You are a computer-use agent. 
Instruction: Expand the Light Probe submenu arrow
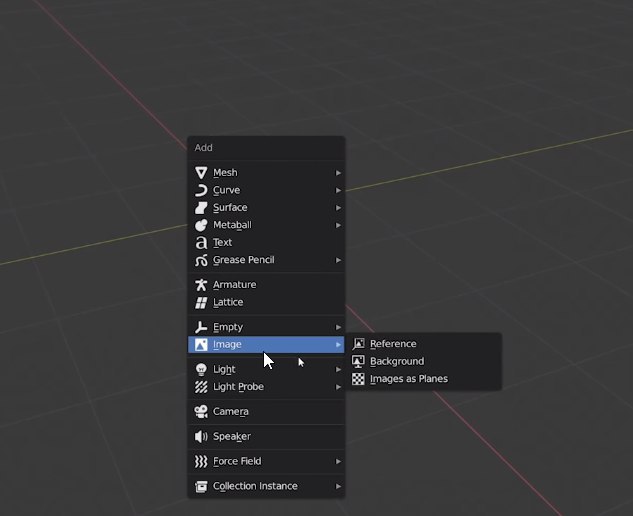[x=338, y=387]
